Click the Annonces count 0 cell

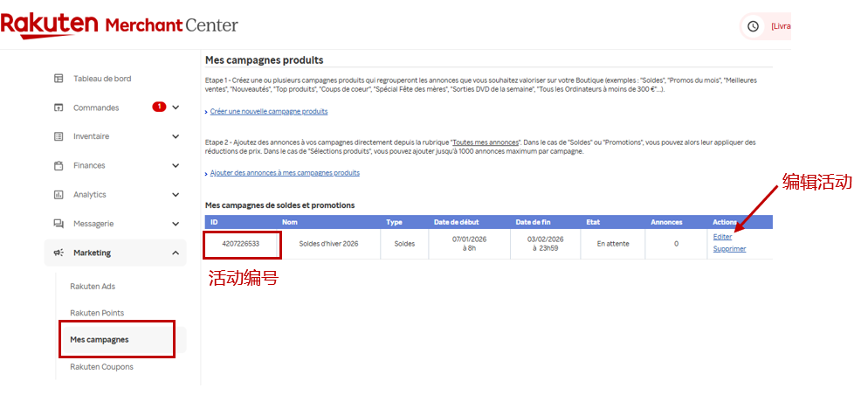pyautogui.click(x=676, y=244)
